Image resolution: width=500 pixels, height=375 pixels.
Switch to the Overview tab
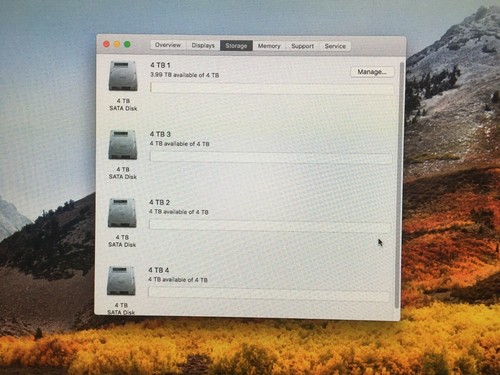coord(168,45)
